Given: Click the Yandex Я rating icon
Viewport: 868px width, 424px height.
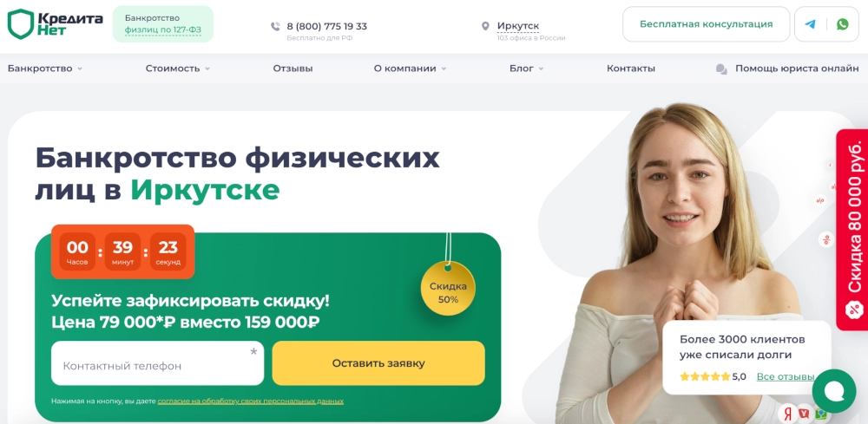Looking at the screenshot, I should [788, 413].
